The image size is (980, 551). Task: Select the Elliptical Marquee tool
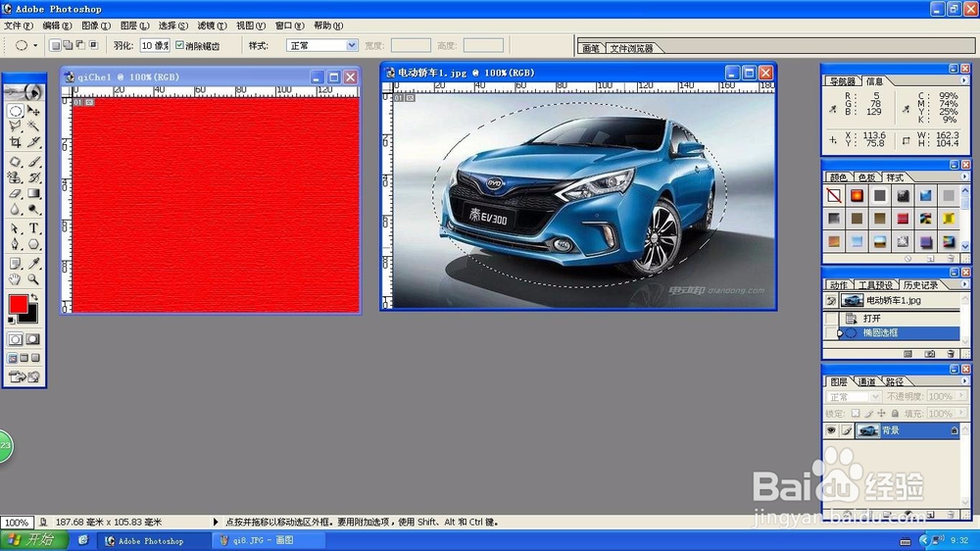[x=16, y=112]
